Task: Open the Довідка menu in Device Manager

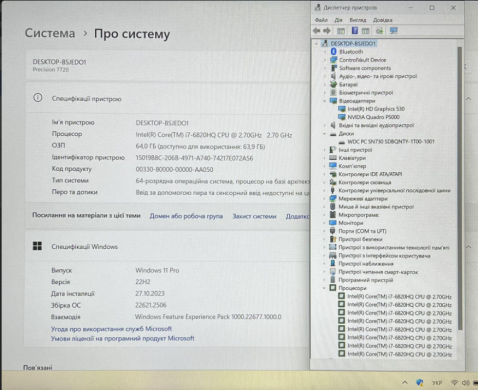Action: point(383,20)
